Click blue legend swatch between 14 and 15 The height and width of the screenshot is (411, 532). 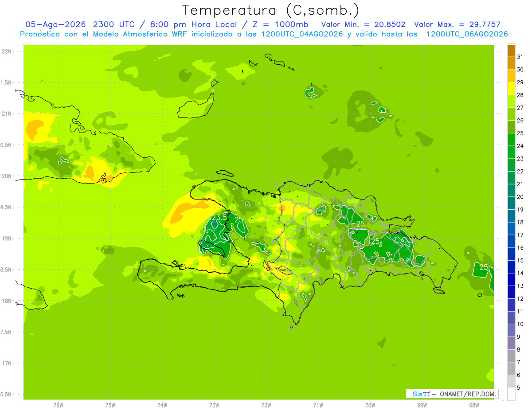[x=511, y=267]
